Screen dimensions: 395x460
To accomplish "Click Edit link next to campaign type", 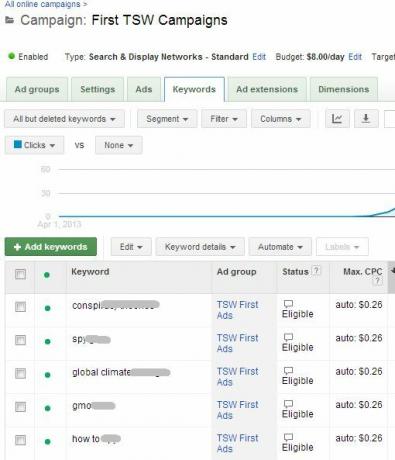I will point(259,57).
